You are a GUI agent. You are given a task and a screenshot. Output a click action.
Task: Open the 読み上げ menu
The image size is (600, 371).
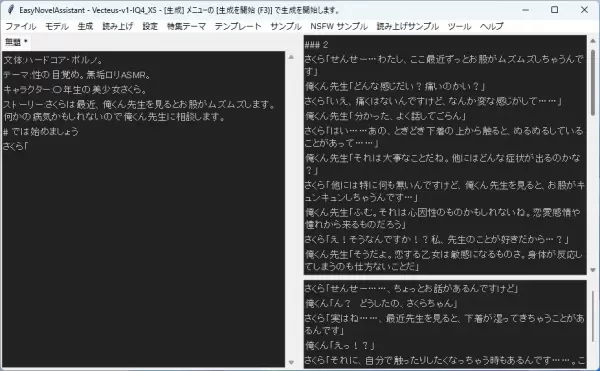coord(118,26)
